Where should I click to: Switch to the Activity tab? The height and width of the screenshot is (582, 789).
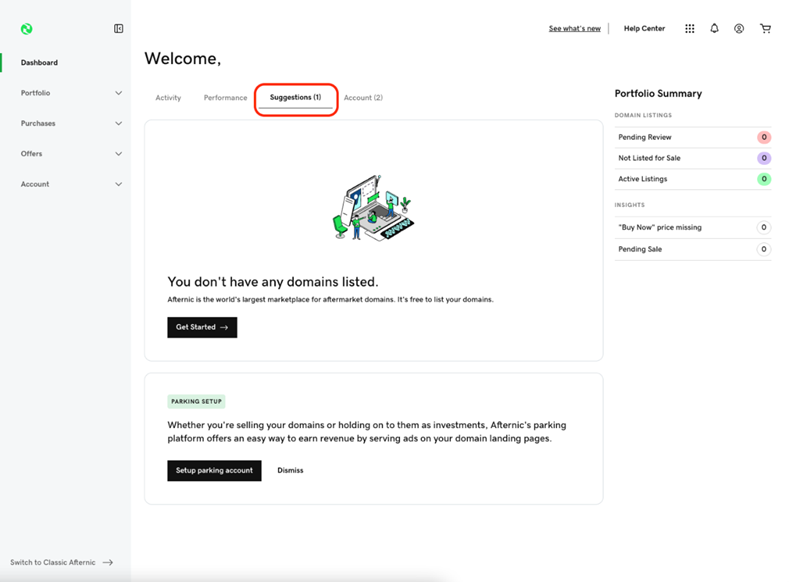(x=168, y=98)
